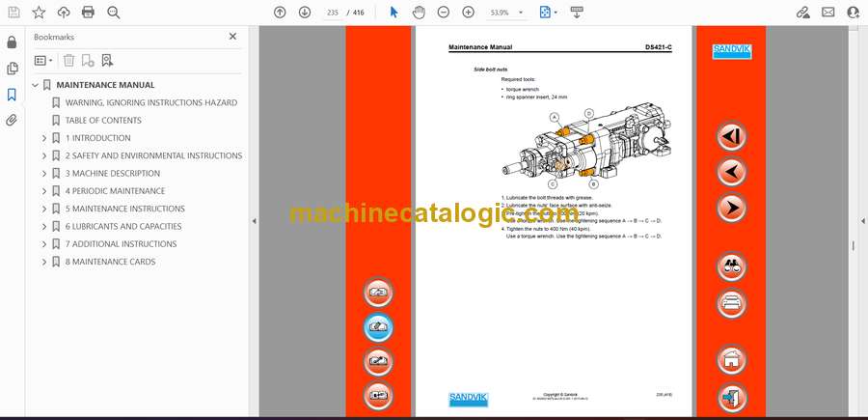Click the SANDVIK logo in the page footer
Image resolution: width=868 pixels, height=420 pixels.
[x=469, y=400]
